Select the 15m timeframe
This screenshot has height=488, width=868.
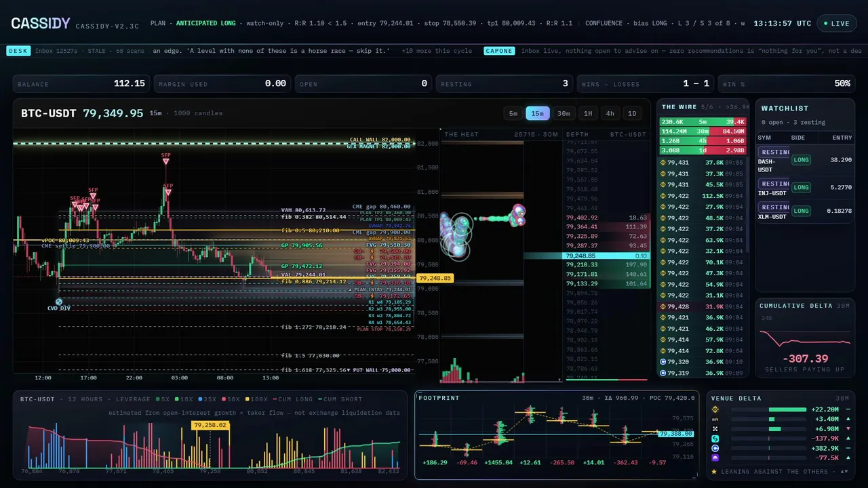tap(538, 113)
